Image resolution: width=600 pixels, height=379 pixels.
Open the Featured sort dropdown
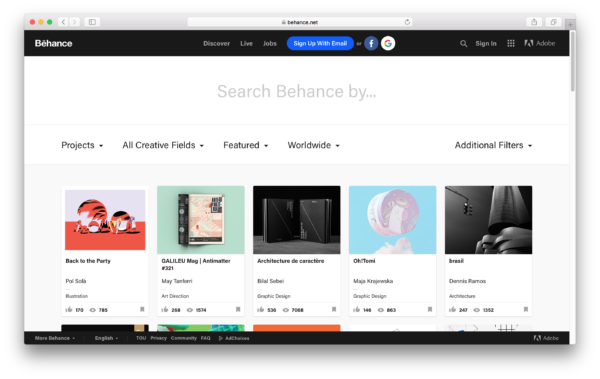(246, 145)
